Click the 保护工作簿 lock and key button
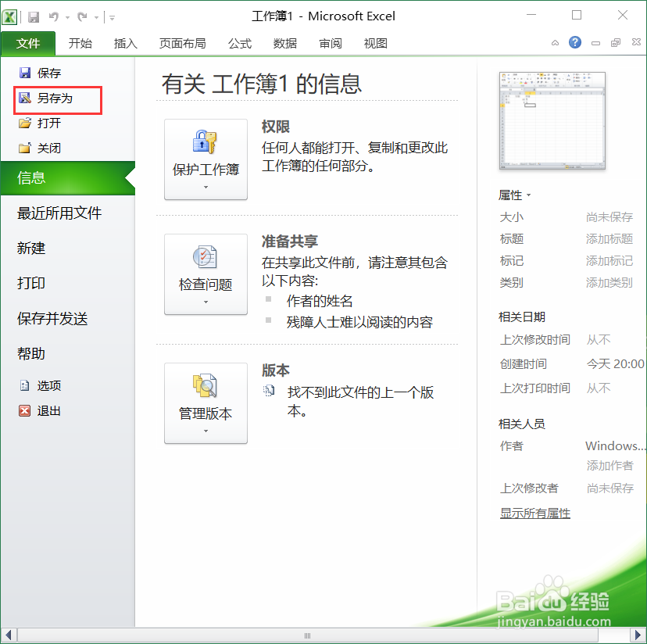This screenshot has width=647, height=644. [x=206, y=159]
